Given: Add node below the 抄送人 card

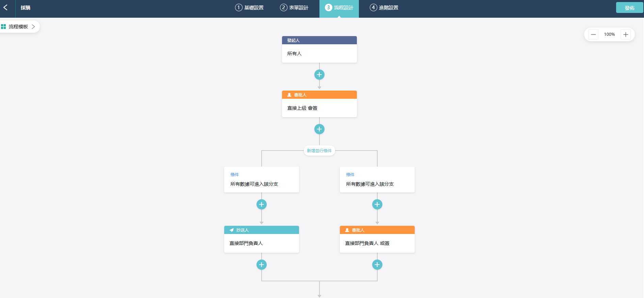Looking at the screenshot, I should [x=261, y=265].
